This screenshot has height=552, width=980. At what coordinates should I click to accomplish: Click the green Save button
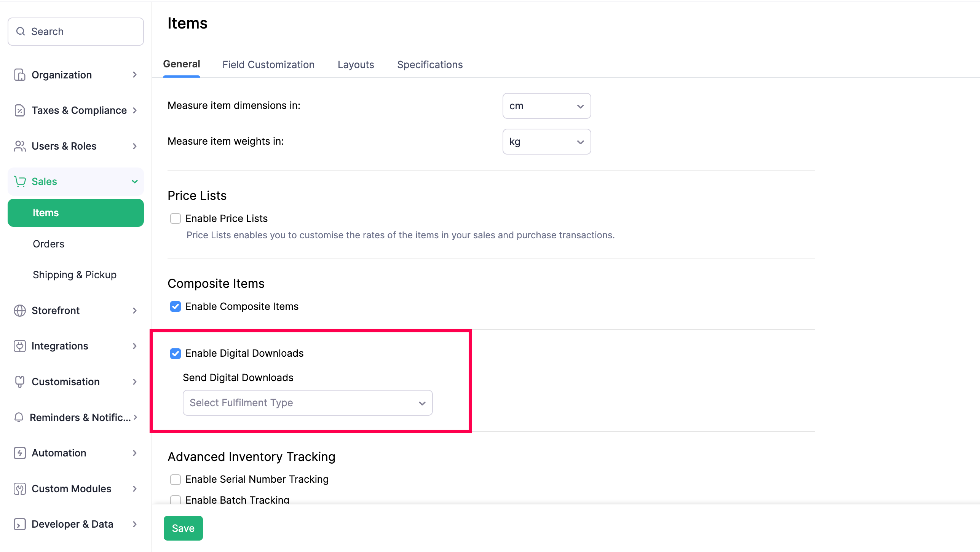(183, 528)
